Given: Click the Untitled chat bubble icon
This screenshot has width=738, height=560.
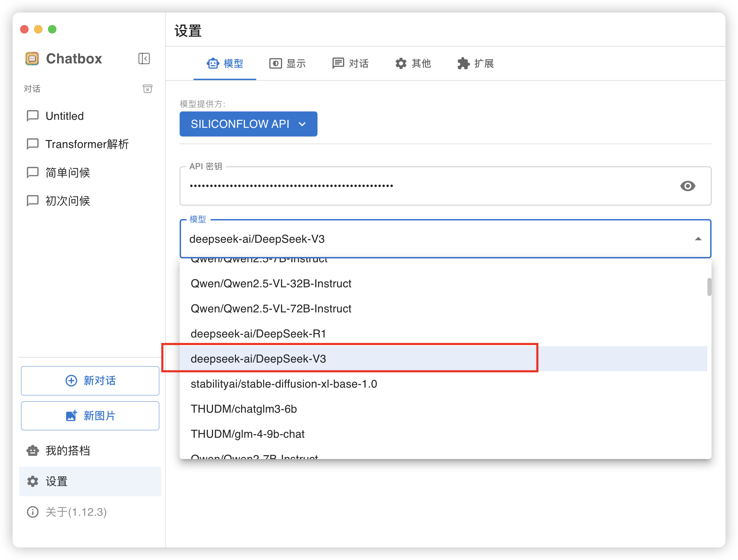Looking at the screenshot, I should tap(33, 116).
